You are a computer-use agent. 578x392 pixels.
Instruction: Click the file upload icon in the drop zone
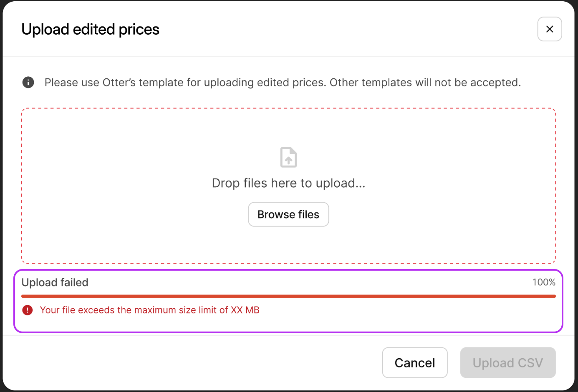[288, 157]
